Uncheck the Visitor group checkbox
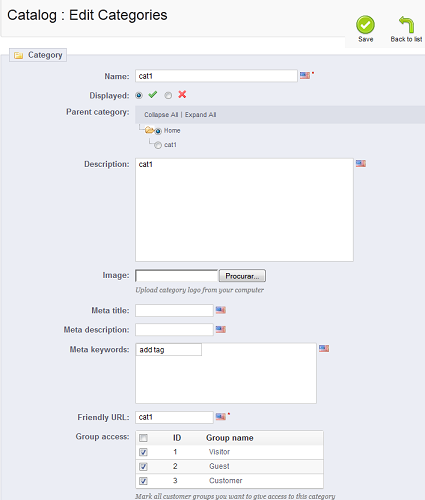The height and width of the screenshot is (500, 425). point(143,452)
